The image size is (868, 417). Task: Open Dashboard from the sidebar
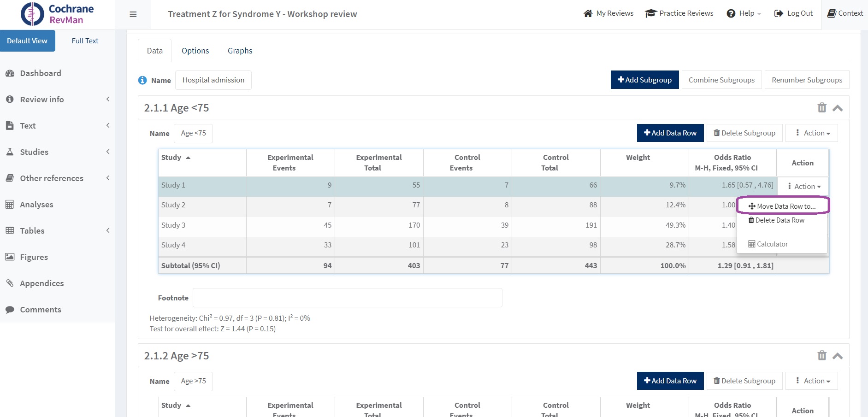point(40,73)
